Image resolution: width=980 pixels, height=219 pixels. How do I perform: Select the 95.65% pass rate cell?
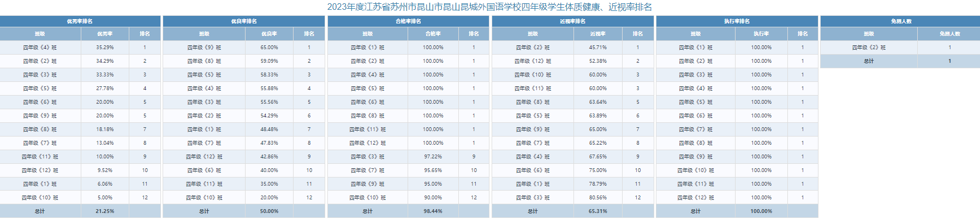[433, 170]
